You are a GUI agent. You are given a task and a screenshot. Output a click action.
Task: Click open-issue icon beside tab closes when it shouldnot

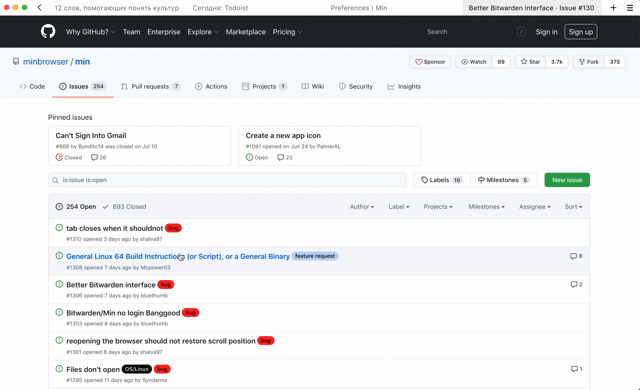(x=59, y=228)
